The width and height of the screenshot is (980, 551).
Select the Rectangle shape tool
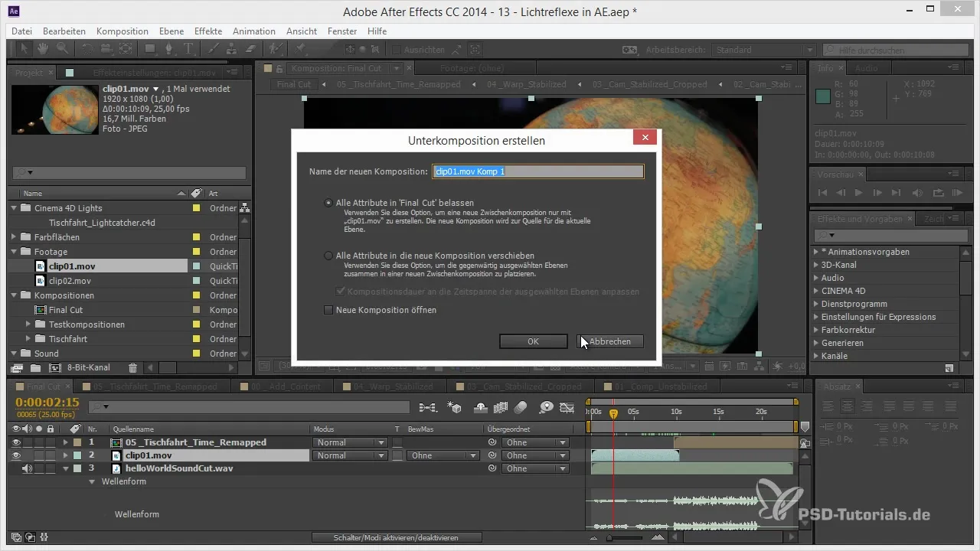pos(151,49)
